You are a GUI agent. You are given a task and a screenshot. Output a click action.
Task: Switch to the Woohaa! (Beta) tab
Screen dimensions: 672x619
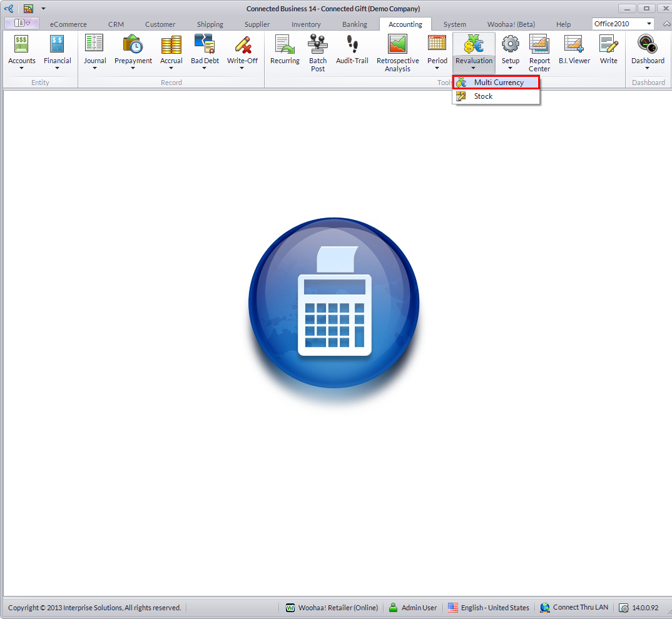[x=511, y=24]
